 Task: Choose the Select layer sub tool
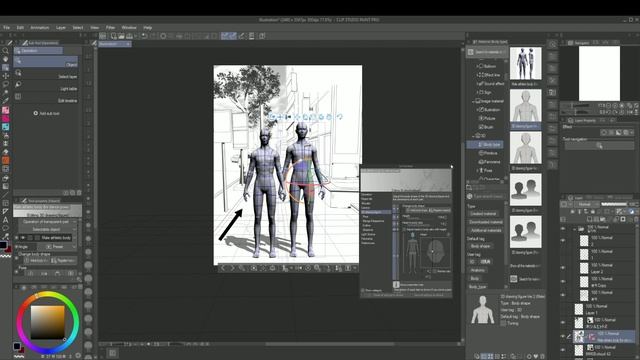click(x=46, y=74)
